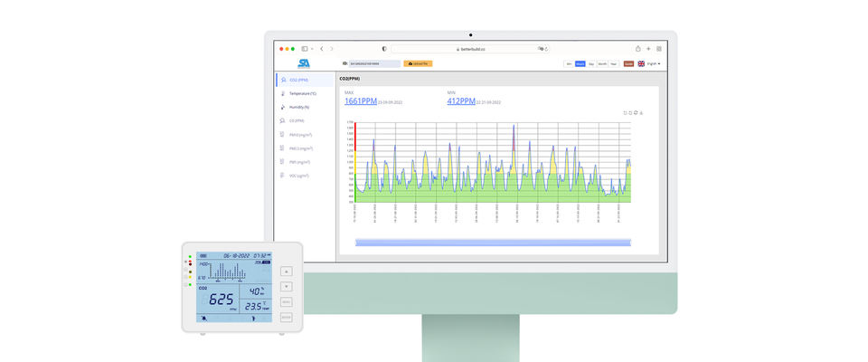Select the Day range tab
The width and height of the screenshot is (868, 362).
(591, 63)
